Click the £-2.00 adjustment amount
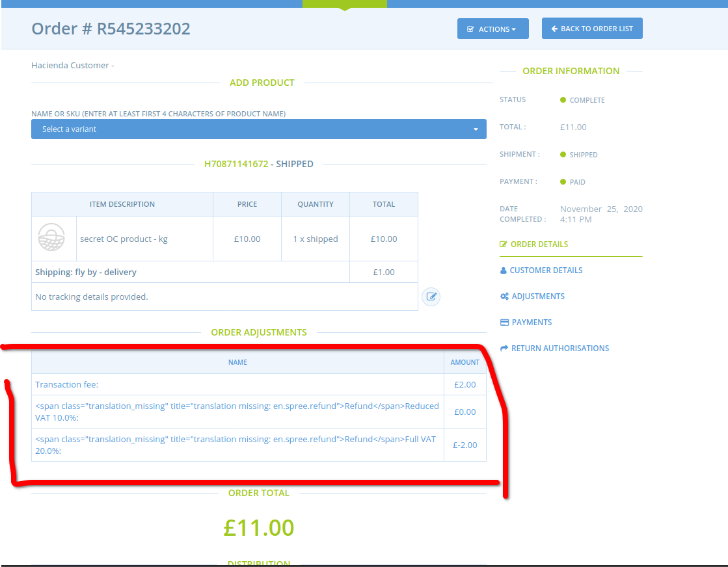 [x=465, y=445]
